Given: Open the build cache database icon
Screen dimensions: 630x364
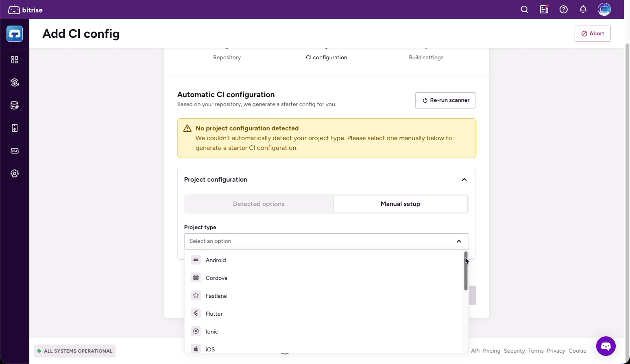Looking at the screenshot, I should (x=15, y=105).
